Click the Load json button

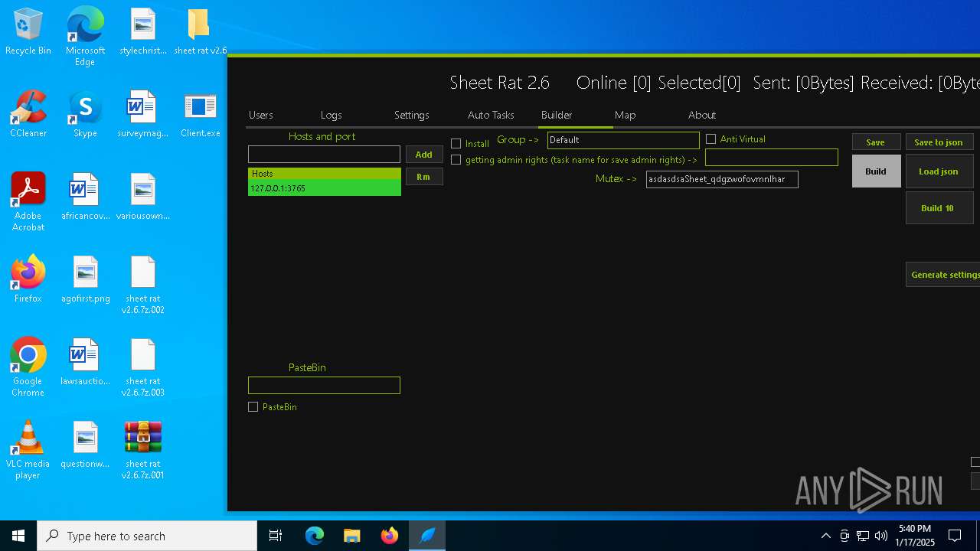pyautogui.click(x=939, y=171)
